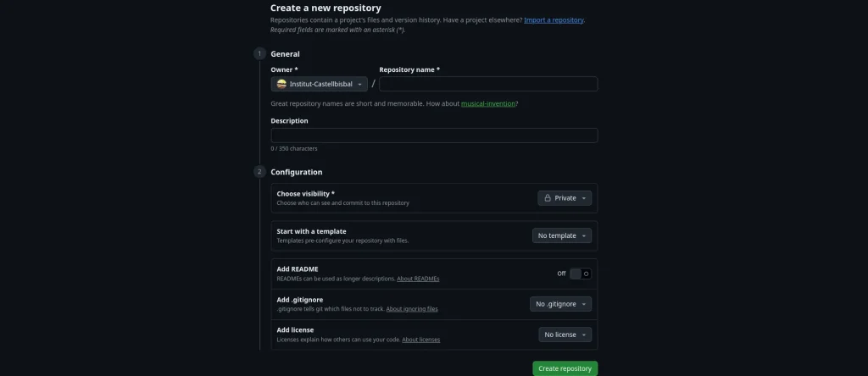Open the About licenses link
The width and height of the screenshot is (868, 376).
[x=420, y=340]
